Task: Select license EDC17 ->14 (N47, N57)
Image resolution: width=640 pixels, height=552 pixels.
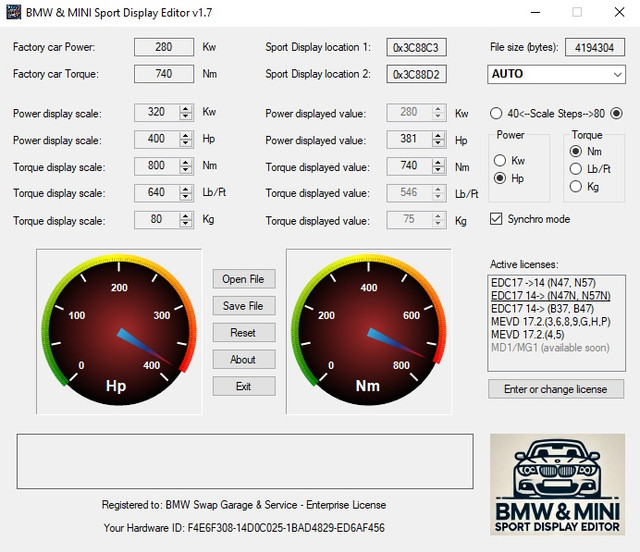Action: pos(543,283)
